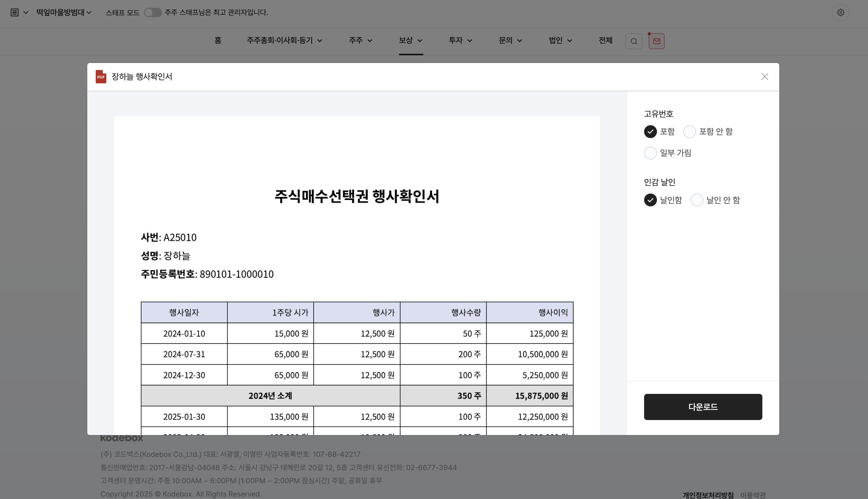Select 포함 안 함 for 고유번호
868x499 pixels.
pos(689,132)
